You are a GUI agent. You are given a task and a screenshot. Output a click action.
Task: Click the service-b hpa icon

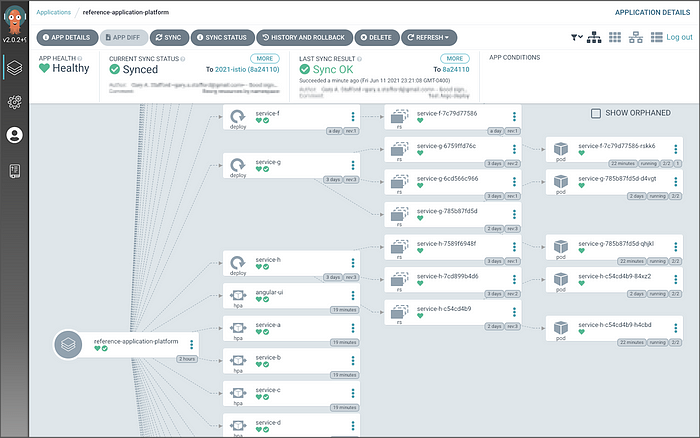tap(238, 360)
